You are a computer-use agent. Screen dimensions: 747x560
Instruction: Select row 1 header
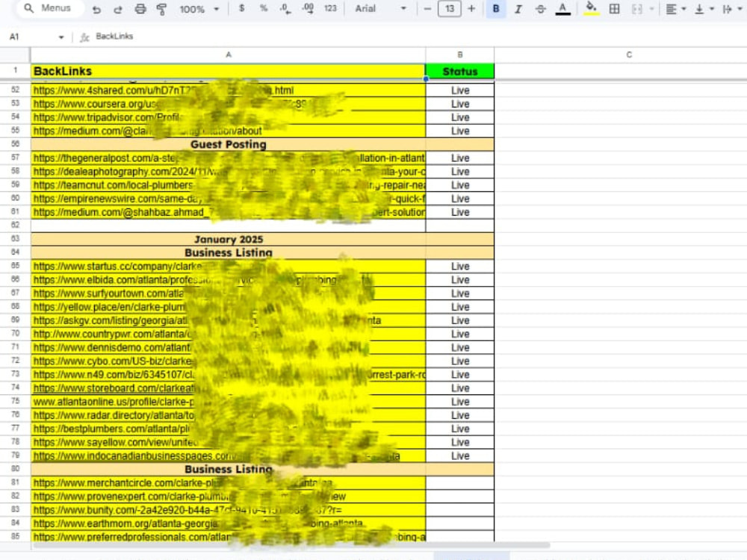15,71
